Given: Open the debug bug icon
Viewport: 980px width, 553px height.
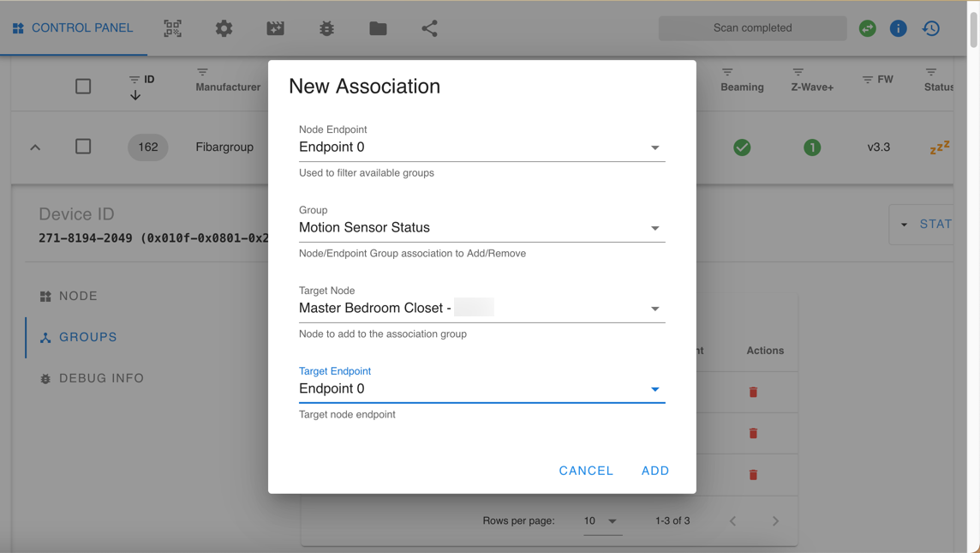Looking at the screenshot, I should click(x=326, y=27).
